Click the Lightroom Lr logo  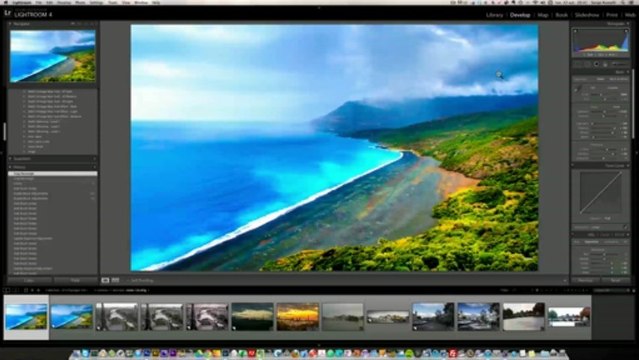pos(7,13)
